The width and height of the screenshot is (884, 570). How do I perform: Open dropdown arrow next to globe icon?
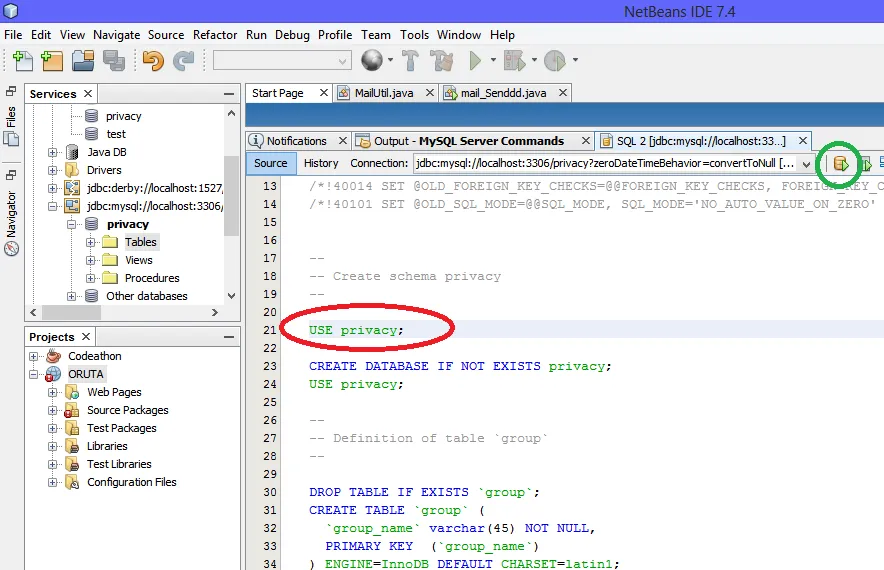tap(390, 60)
